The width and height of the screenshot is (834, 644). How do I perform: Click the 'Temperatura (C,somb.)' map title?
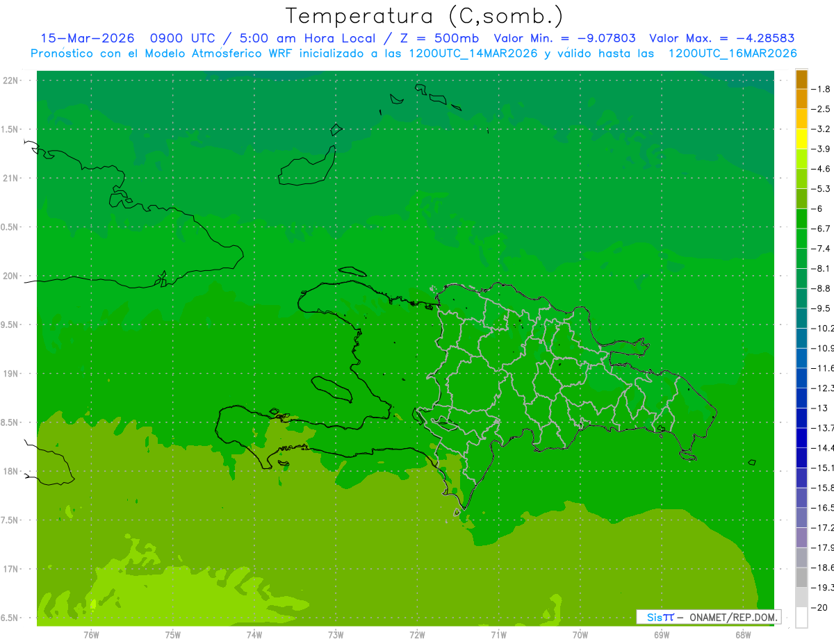pos(425,16)
